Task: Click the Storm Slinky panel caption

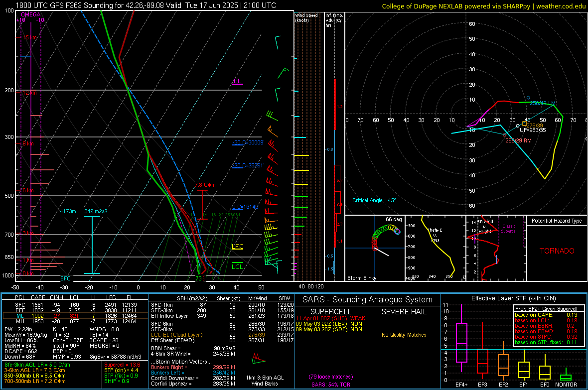Action: tap(361, 278)
